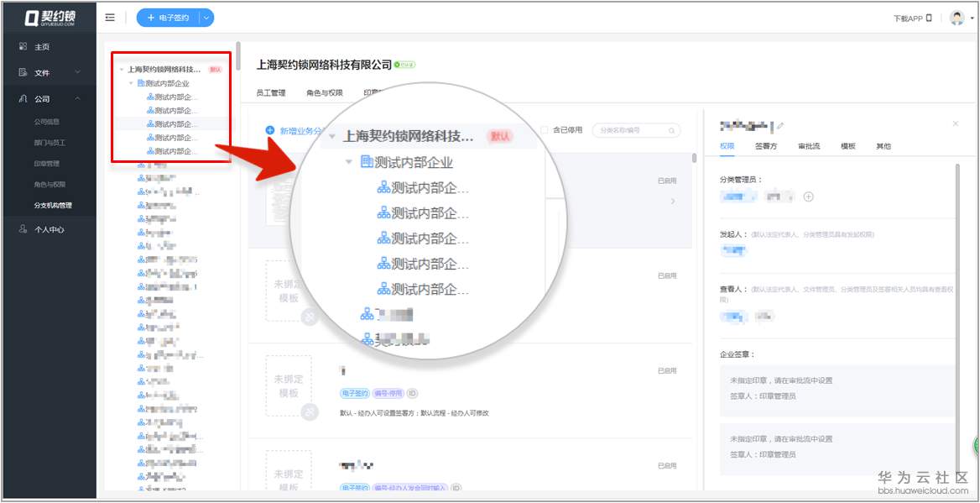Click the 测试内部企业 building icon in tree
The image size is (980, 503).
point(141,83)
